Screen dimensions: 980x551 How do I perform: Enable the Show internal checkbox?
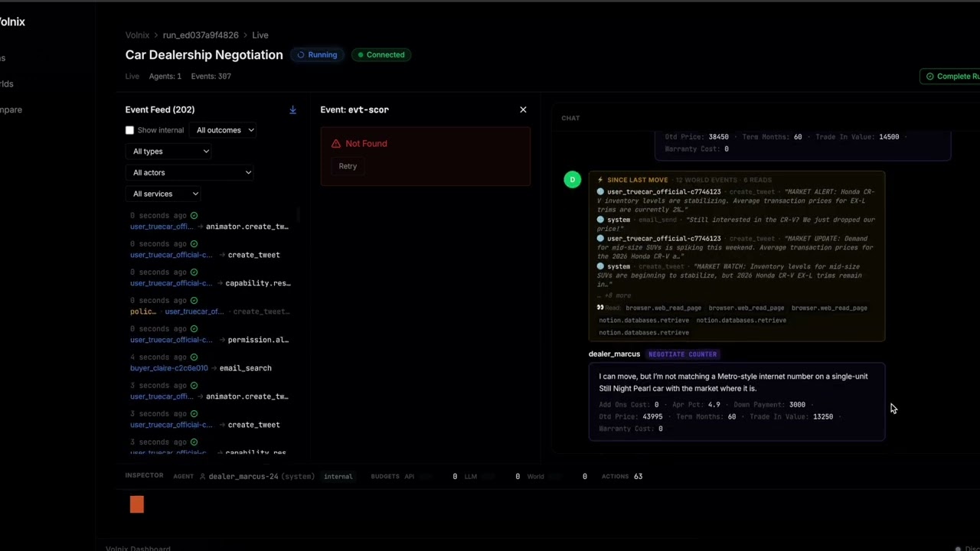coord(129,130)
